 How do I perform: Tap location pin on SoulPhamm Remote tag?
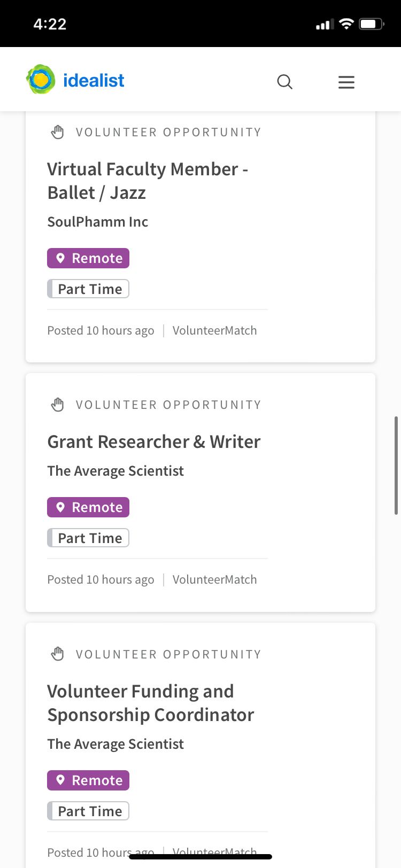(x=60, y=258)
